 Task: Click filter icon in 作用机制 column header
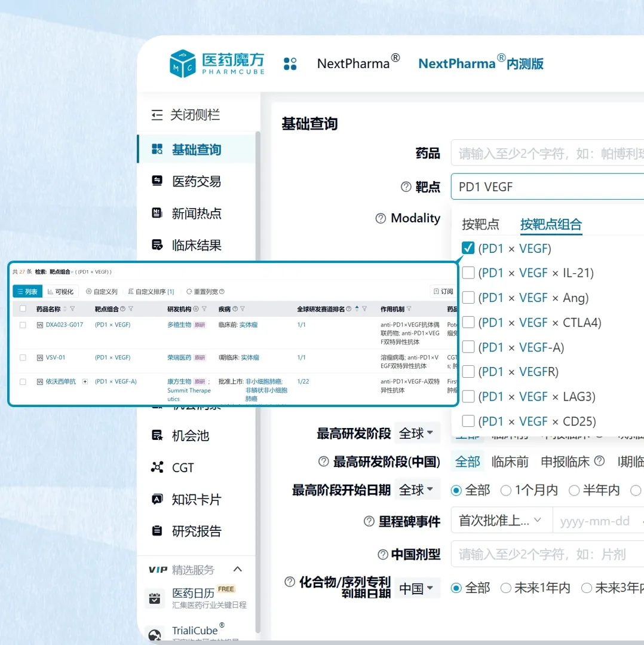[x=409, y=308]
